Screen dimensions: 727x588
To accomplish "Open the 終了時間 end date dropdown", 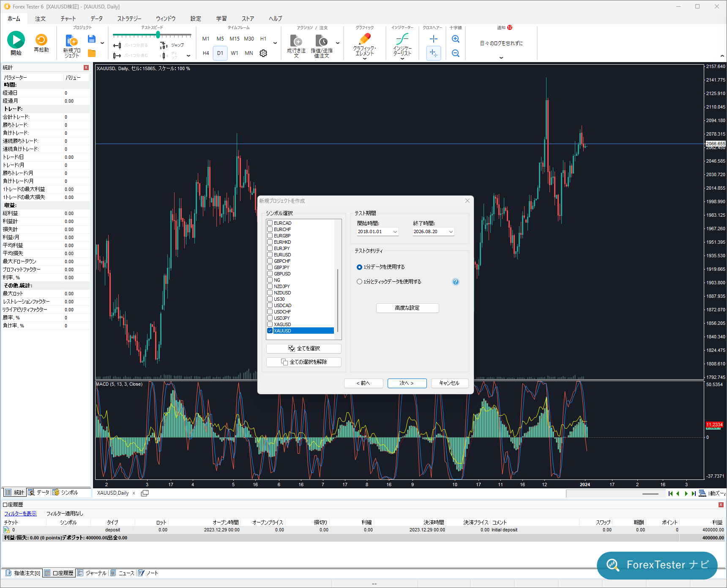I will (x=451, y=231).
